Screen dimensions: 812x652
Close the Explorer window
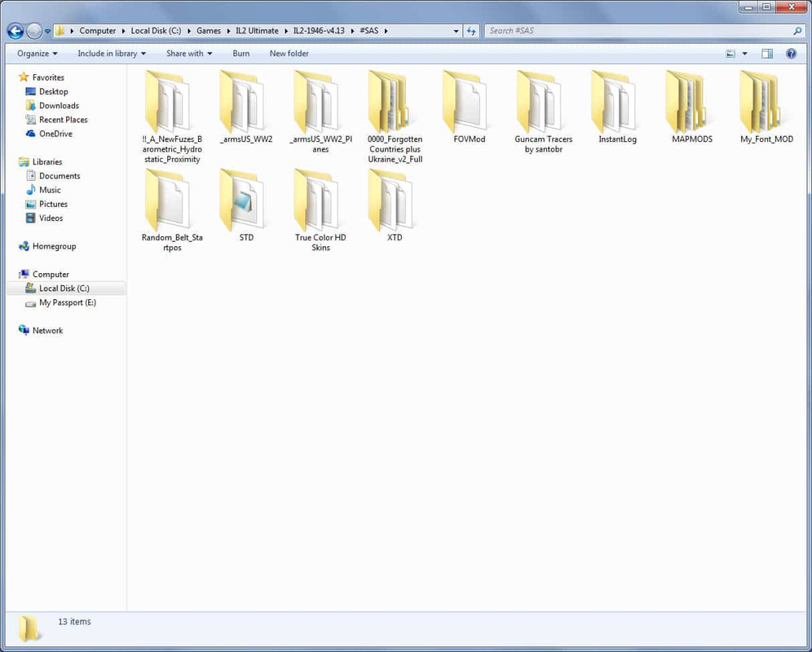coord(791,7)
